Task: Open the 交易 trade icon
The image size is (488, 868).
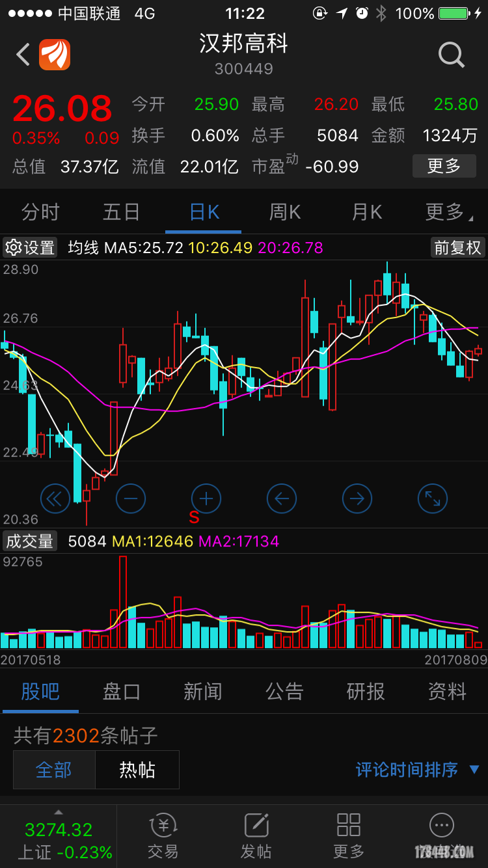Action: [163, 837]
